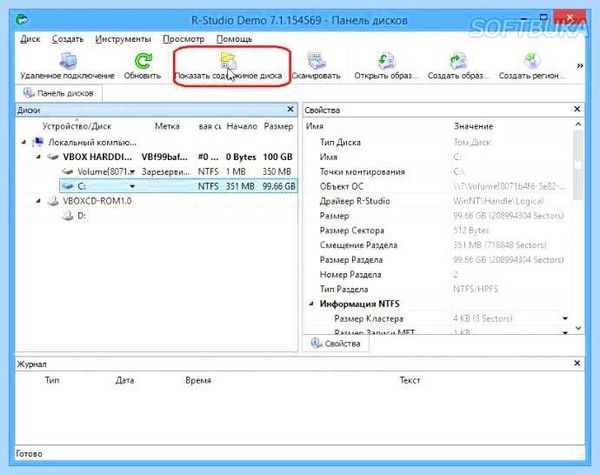Open the Volume{8071 row dropdown arrow
This screenshot has height=475, width=600.
coord(132,172)
